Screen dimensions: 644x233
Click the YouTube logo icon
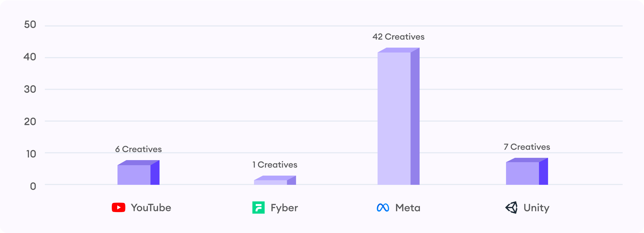[x=118, y=207]
